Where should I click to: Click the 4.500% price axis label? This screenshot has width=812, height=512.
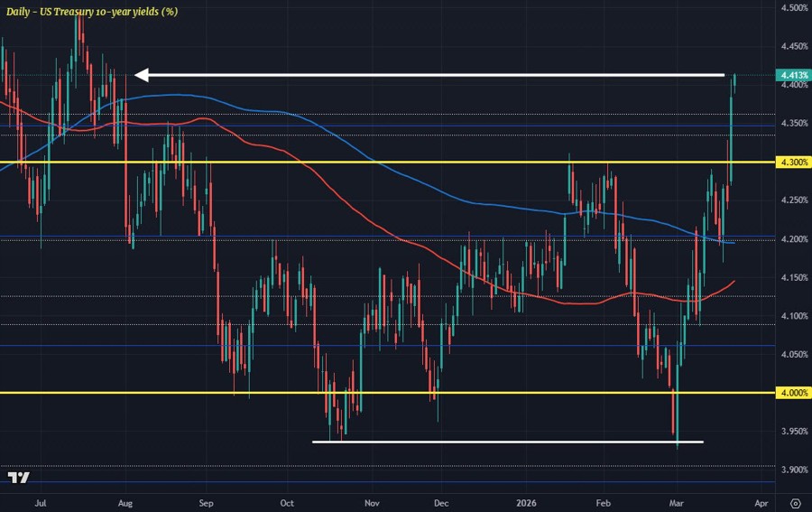pos(793,8)
